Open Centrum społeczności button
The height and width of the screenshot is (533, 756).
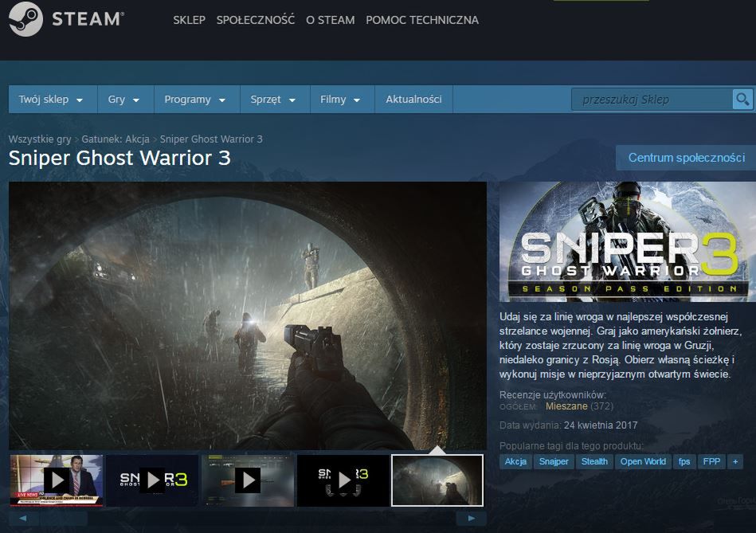pyautogui.click(x=687, y=158)
